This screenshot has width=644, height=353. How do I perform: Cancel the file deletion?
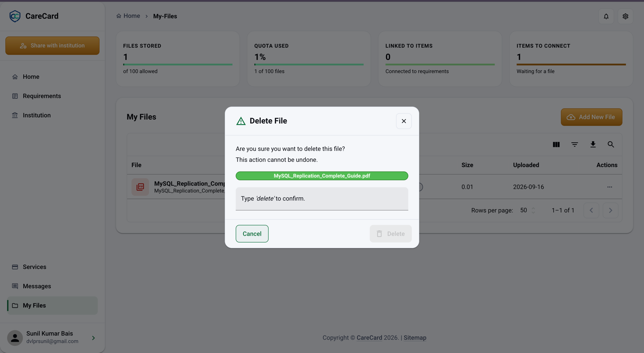coord(252,234)
